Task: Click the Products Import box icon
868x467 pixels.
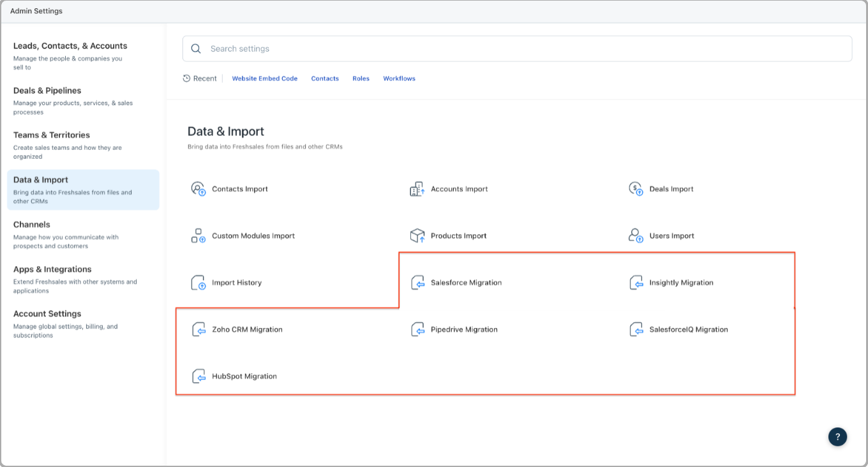Action: tap(417, 235)
